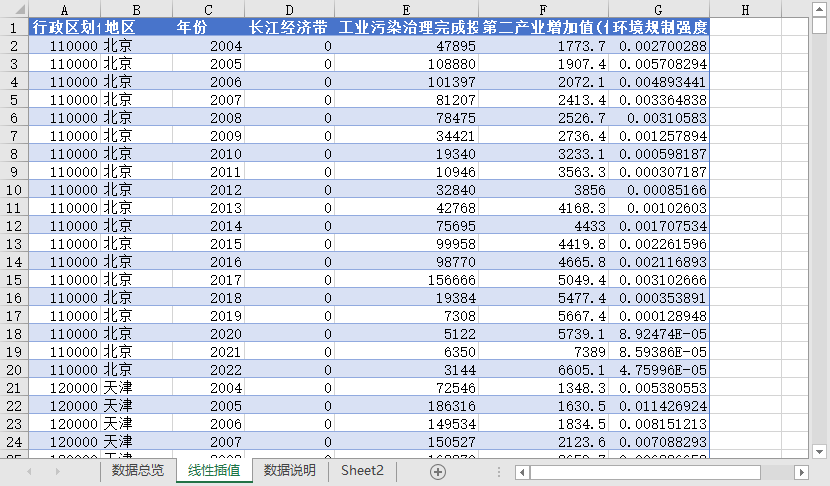Click 天津 cell in row 21
Image resolution: width=830 pixels, height=486 pixels.
point(137,388)
